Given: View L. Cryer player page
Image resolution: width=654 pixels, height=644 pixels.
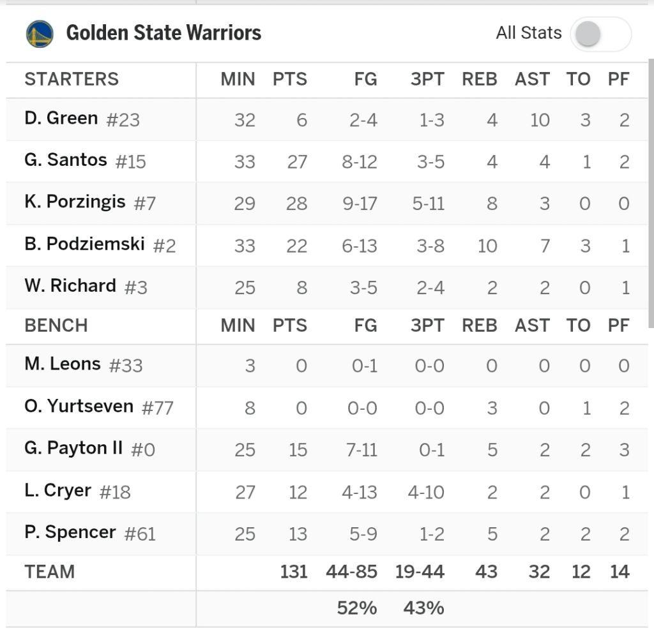Looking at the screenshot, I should [x=57, y=490].
